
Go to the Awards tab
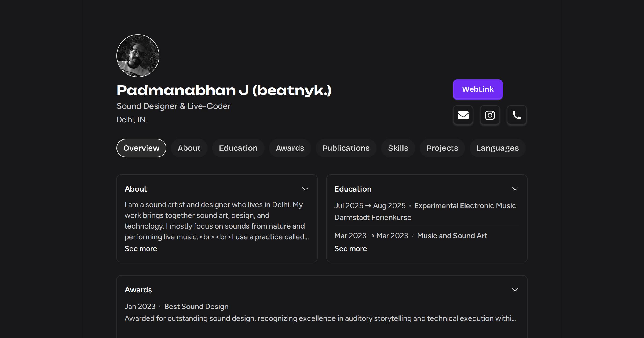(x=290, y=148)
